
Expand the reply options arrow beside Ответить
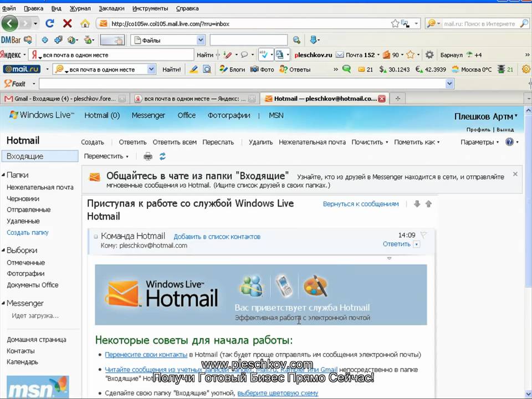[x=416, y=244]
